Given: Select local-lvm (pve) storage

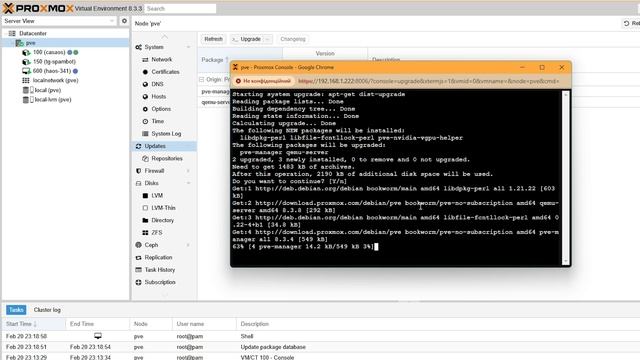Looking at the screenshot, I should [x=53, y=100].
